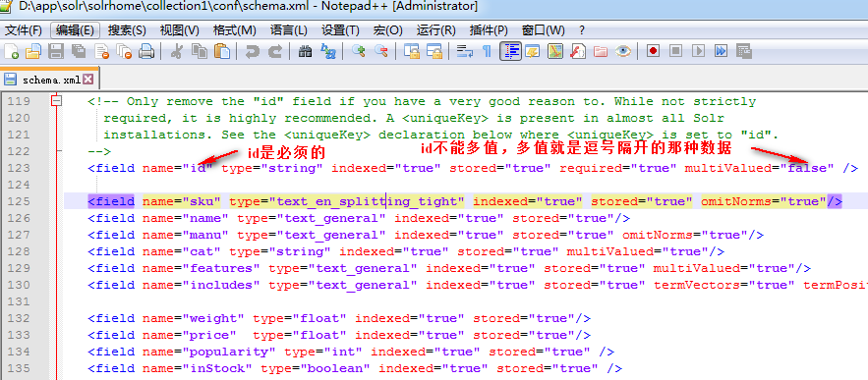Viewport: 868px width, 380px height.
Task: Open the user defined language dialog icon
Action: (533, 51)
